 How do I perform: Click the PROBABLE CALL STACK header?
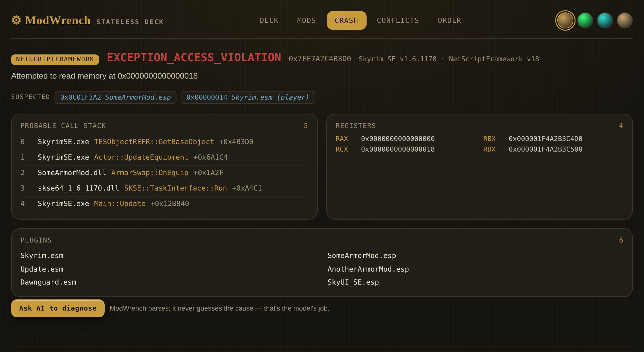(x=63, y=126)
